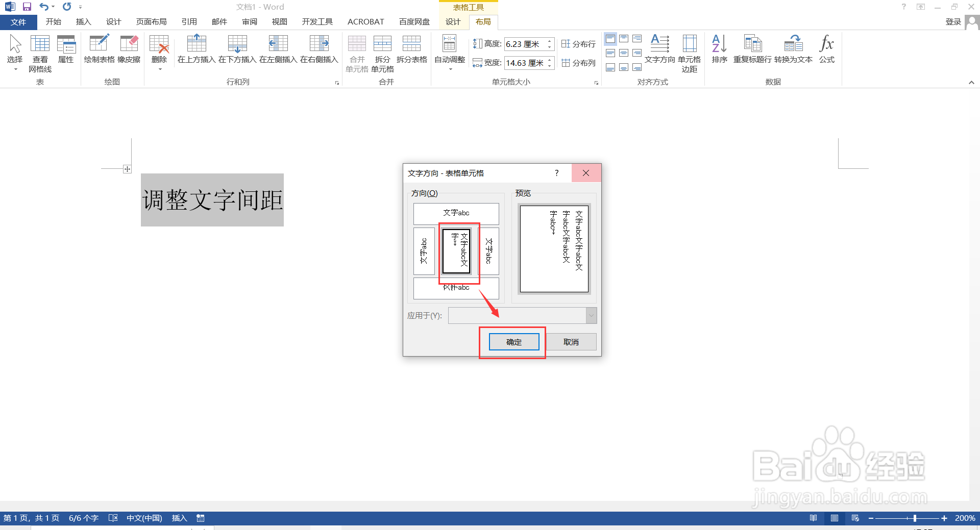
Task: Collapse the ribbon with the chevron
Action: click(971, 83)
